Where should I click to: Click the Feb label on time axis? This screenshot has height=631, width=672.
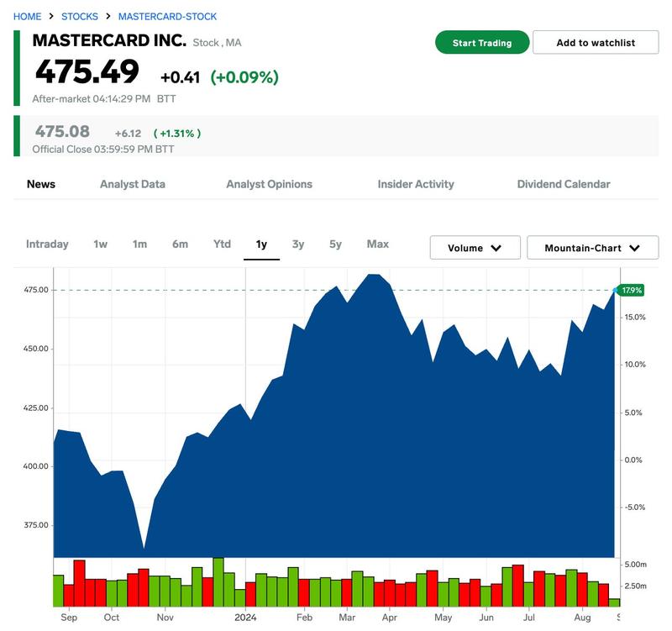coord(304,618)
